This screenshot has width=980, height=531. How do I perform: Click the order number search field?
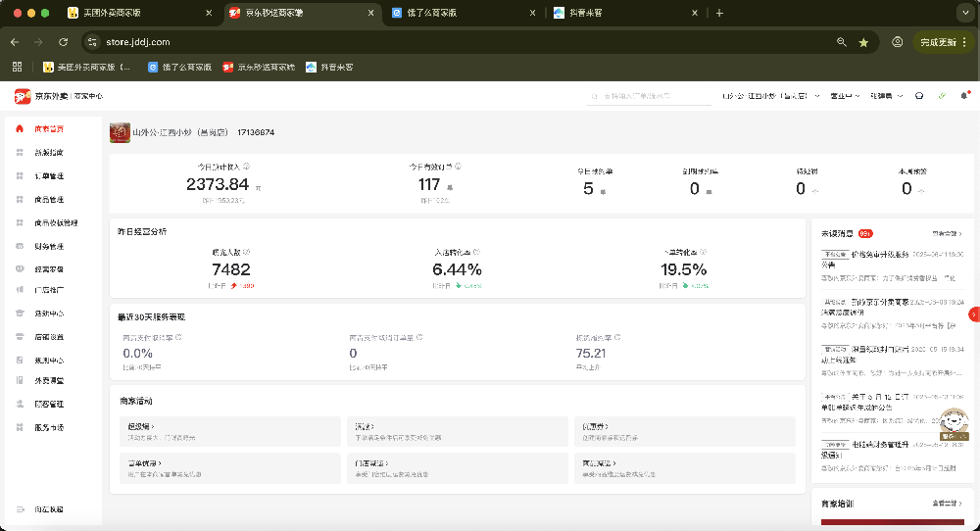[x=652, y=96]
